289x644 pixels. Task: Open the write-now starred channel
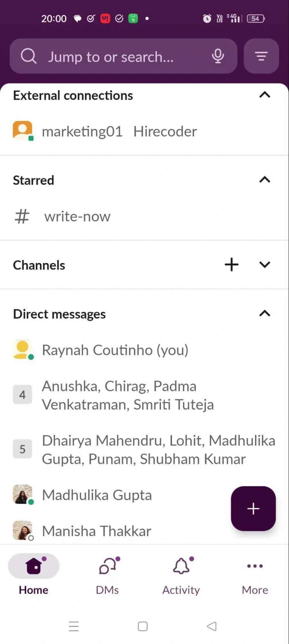77,216
